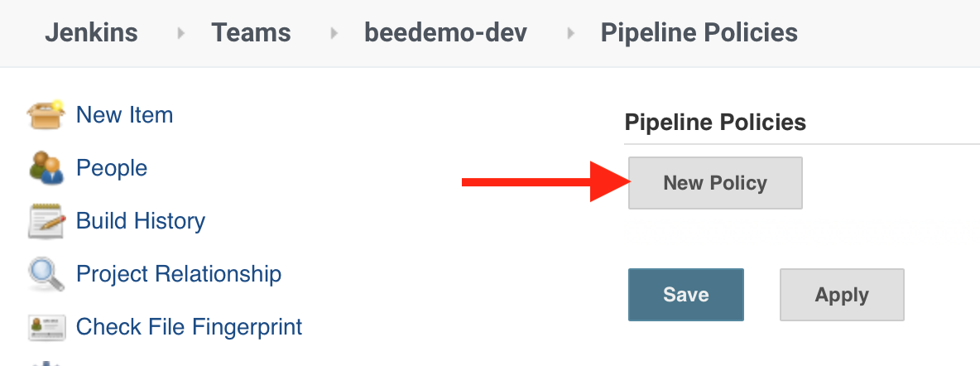Click the Build History notepad icon
The image size is (980, 366).
(x=46, y=221)
